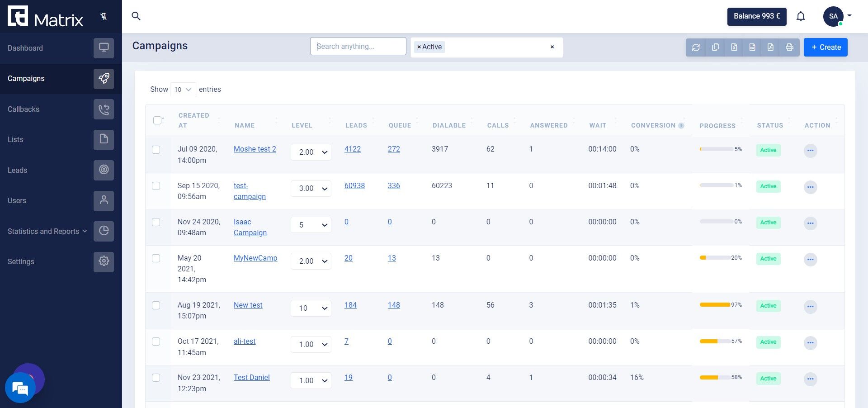
Task: Open the notifications bell
Action: tap(801, 16)
